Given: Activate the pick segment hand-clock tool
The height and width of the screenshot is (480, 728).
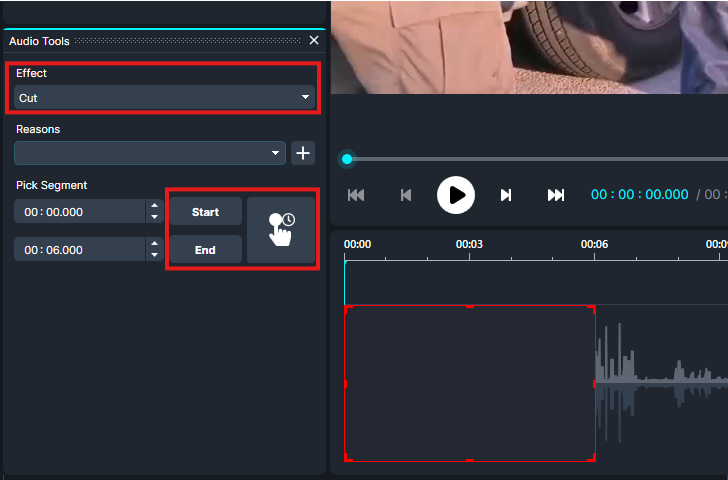Looking at the screenshot, I should tap(281, 230).
